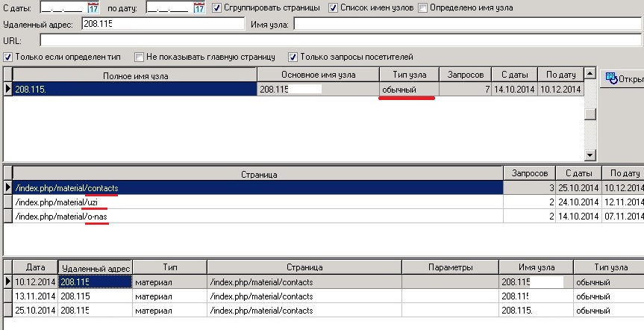The height and width of the screenshot is (330, 644).
Task: Click 'материал' cell in 13.11.2014 row
Action: [169, 296]
